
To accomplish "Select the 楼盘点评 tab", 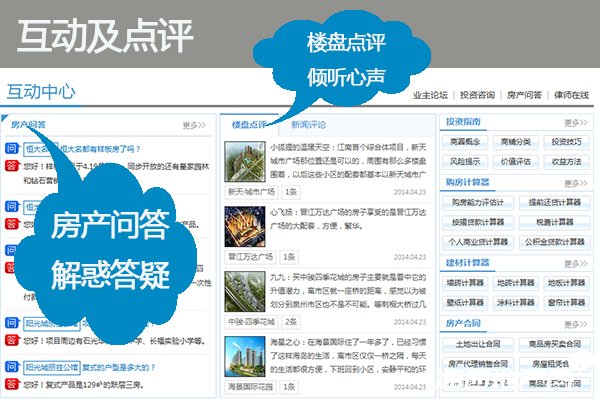I will pyautogui.click(x=248, y=125).
